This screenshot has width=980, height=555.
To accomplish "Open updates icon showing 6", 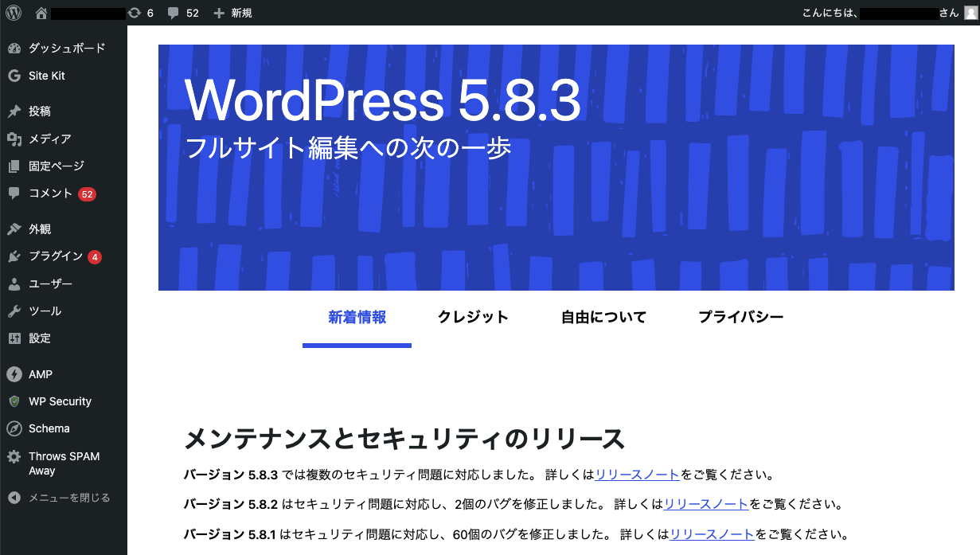I will (135, 13).
